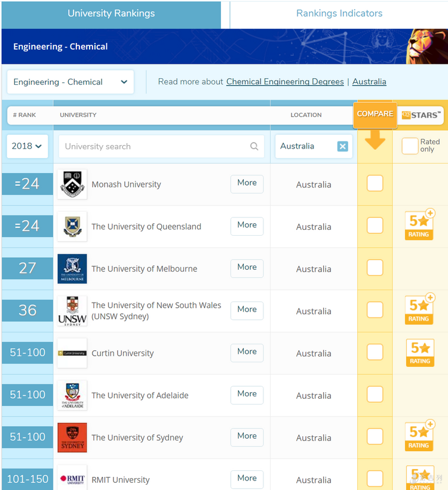Tick compare checkbox for University of Adelaide
The height and width of the screenshot is (490, 448).
click(x=375, y=394)
